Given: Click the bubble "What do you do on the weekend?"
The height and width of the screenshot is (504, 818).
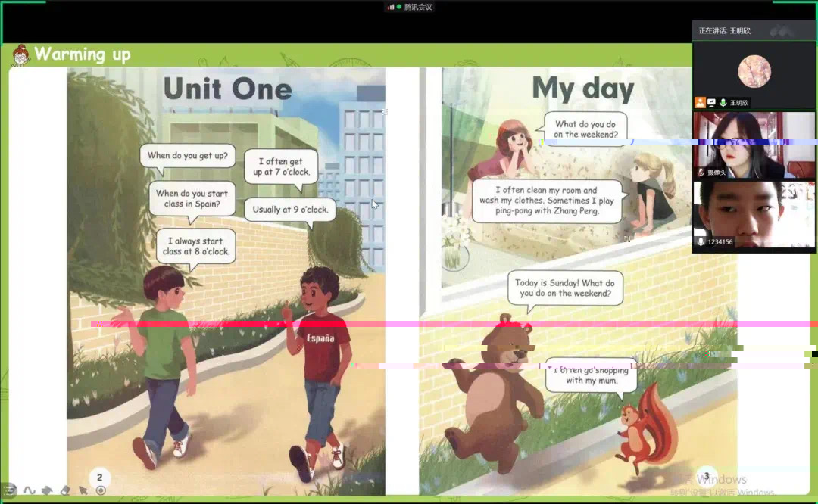Looking at the screenshot, I should click(585, 129).
